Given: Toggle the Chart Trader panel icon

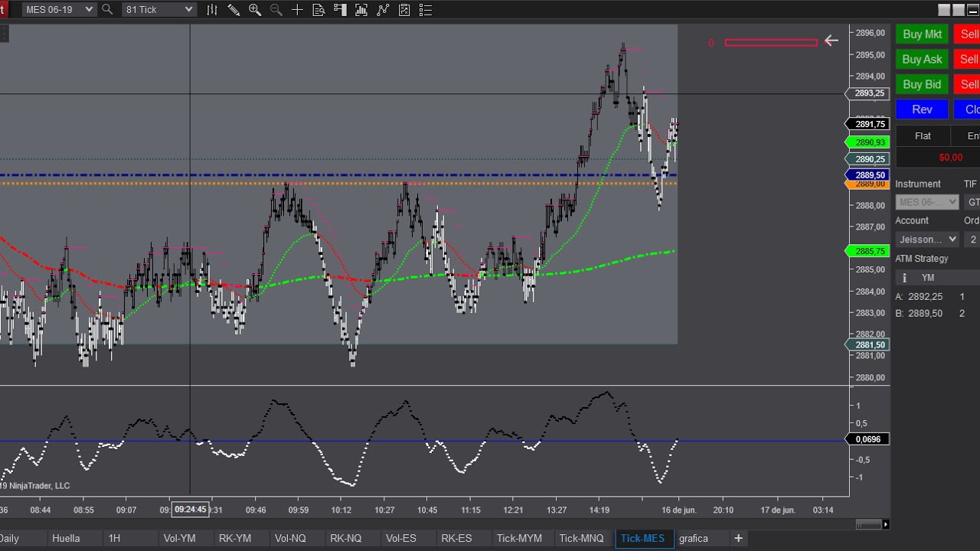Looking at the screenshot, I should tap(340, 10).
